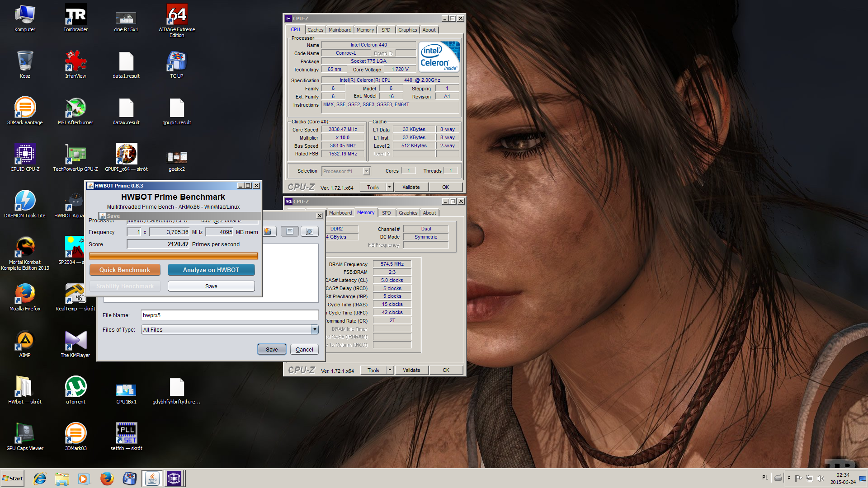This screenshot has height=488, width=868.
Task: Open TechPowerUp GPU-Z
Action: click(75, 158)
